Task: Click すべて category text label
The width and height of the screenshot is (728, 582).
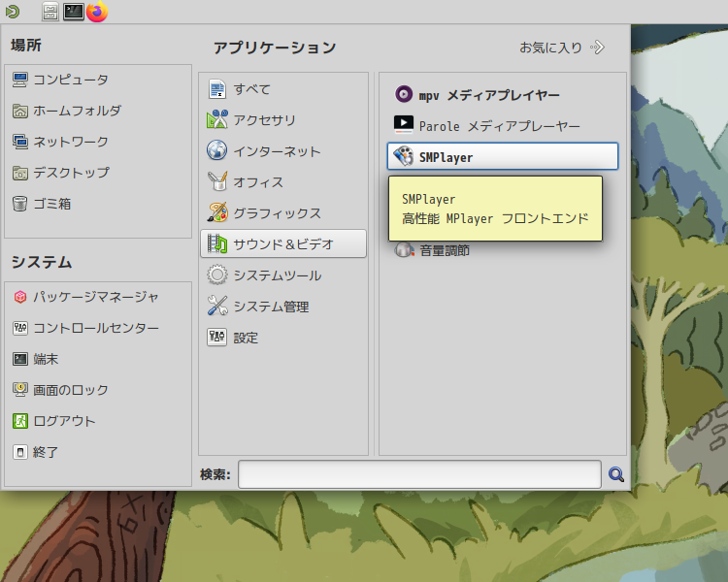Action: [252, 89]
